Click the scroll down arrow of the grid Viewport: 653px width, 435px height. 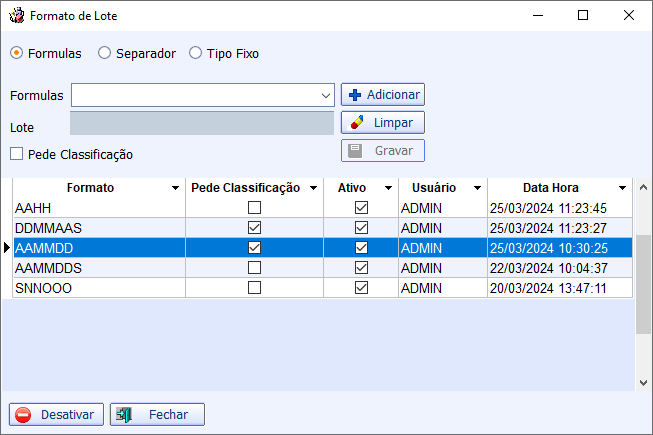click(x=643, y=382)
